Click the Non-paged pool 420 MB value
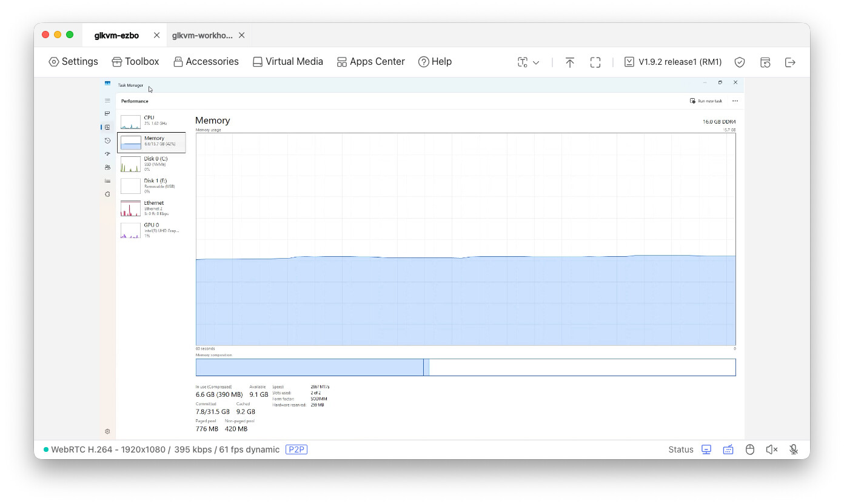The image size is (844, 504). point(236,429)
